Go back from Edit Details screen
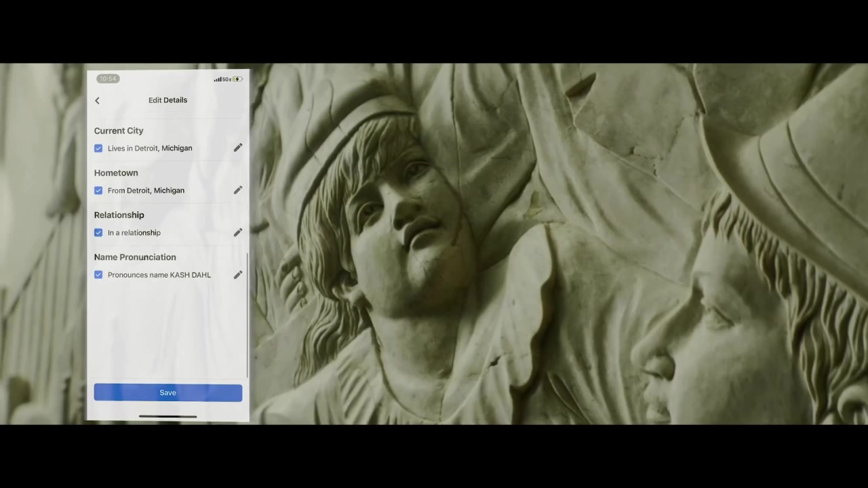Image resolution: width=868 pixels, height=488 pixels. tap(97, 100)
